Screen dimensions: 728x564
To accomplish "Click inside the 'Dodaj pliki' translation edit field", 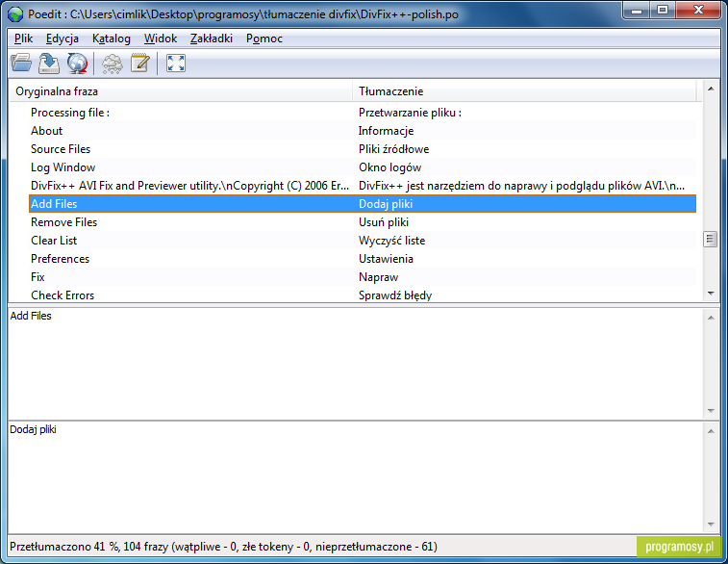I will [355, 477].
